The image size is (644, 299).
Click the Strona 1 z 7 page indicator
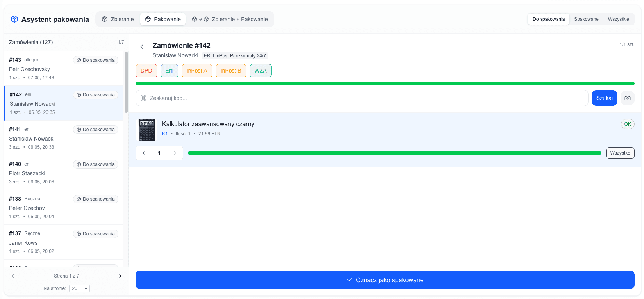pyautogui.click(x=66, y=276)
